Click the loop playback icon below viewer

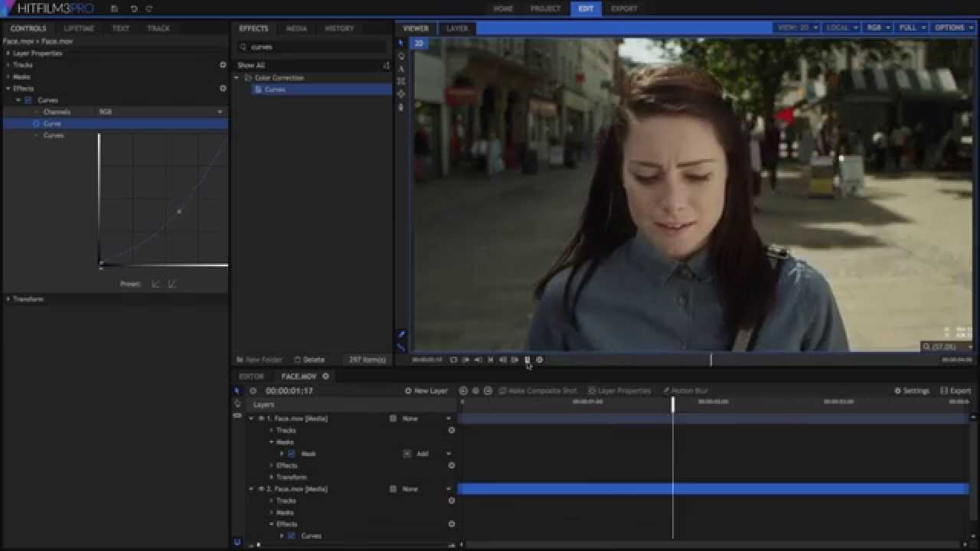pyautogui.click(x=453, y=360)
